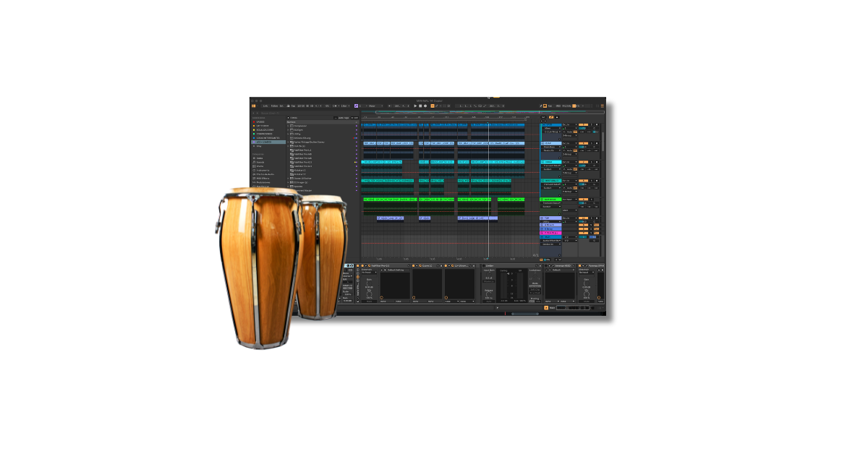The width and height of the screenshot is (868, 454).
Task: Enable Draw Mode pencil icon near Key
Action: 541,106
